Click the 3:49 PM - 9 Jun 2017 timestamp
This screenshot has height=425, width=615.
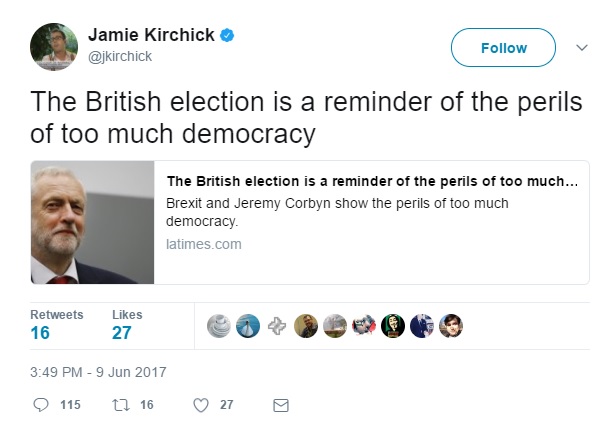click(x=98, y=372)
